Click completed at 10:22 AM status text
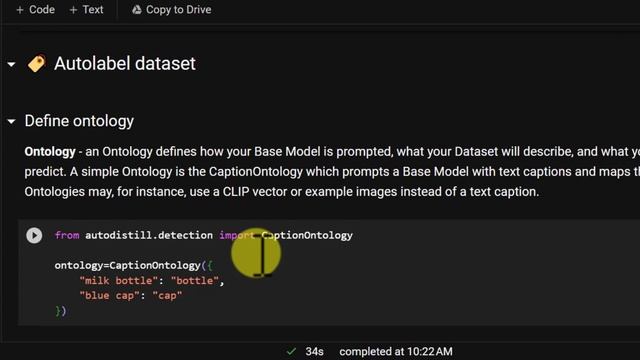Image resolution: width=640 pixels, height=360 pixels. [396, 351]
